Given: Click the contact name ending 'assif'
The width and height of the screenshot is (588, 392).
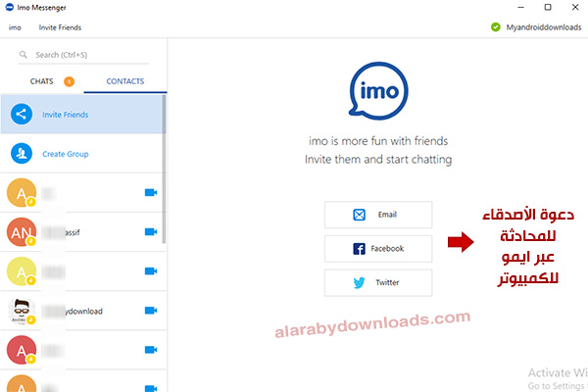Looking at the screenshot, I should coord(61,232).
